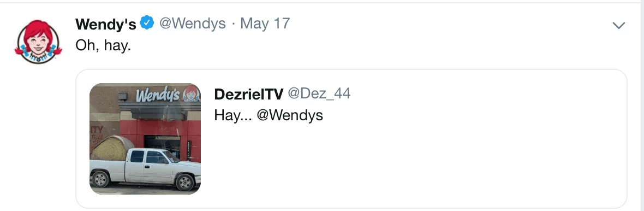Click the Wendy's girl logo on storefront sign
Viewport: 644px width, 211px height.
(190, 94)
